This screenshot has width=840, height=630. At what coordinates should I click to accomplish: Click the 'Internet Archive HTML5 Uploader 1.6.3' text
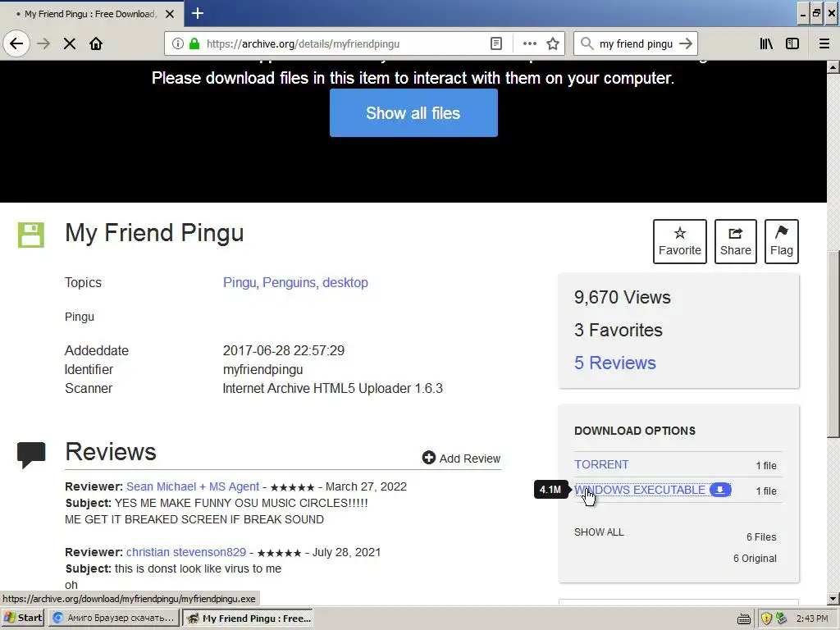[x=333, y=388]
